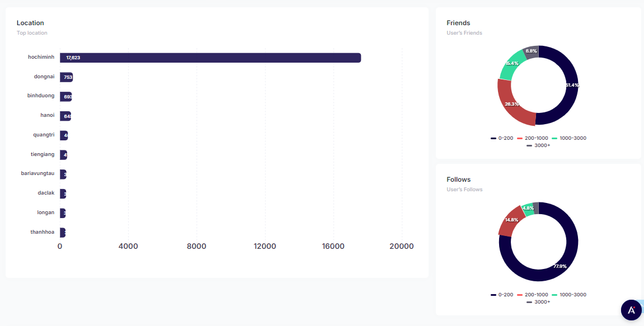Select the binhduong bar in Location chart
644x326 pixels.
pyautogui.click(x=66, y=97)
